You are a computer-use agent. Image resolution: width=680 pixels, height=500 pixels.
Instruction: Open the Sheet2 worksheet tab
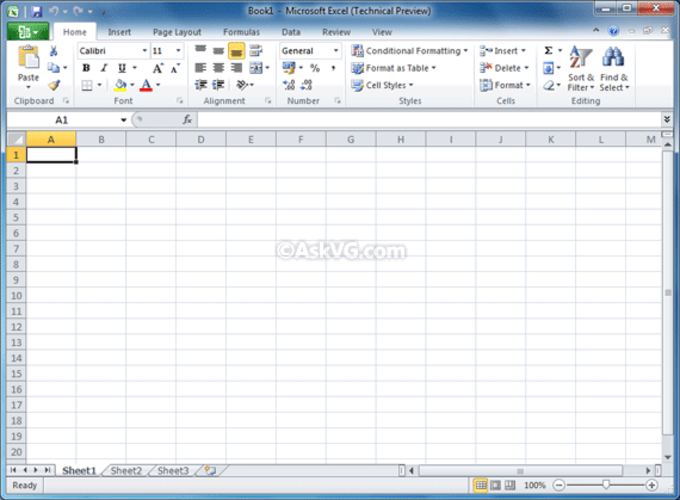(x=126, y=471)
